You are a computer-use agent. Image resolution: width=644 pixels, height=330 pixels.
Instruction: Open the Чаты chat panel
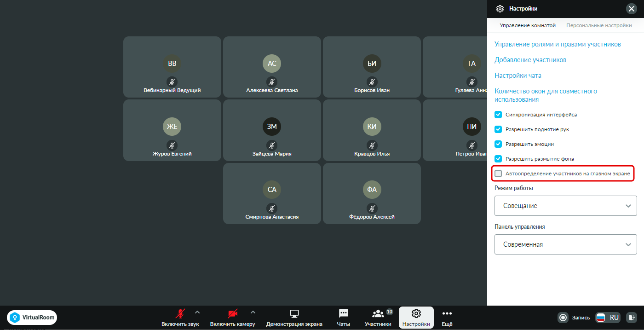(343, 318)
